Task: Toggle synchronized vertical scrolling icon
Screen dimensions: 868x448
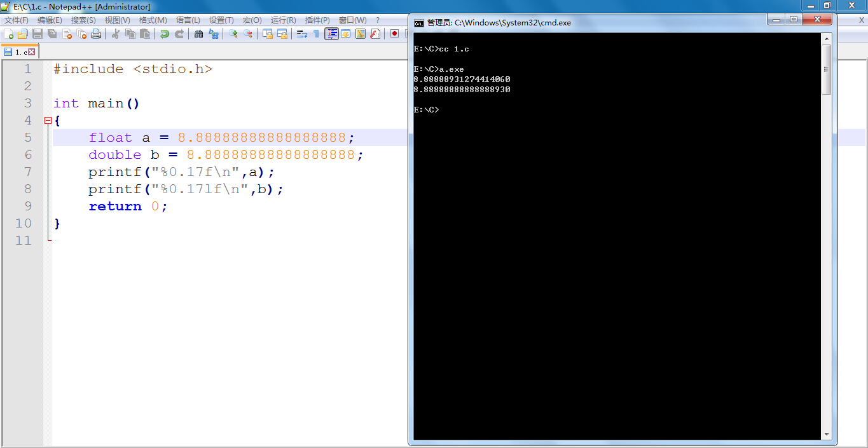Action: (x=268, y=34)
